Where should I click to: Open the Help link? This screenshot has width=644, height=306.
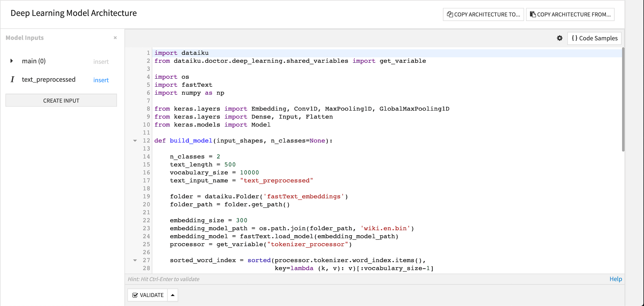pyautogui.click(x=616, y=279)
